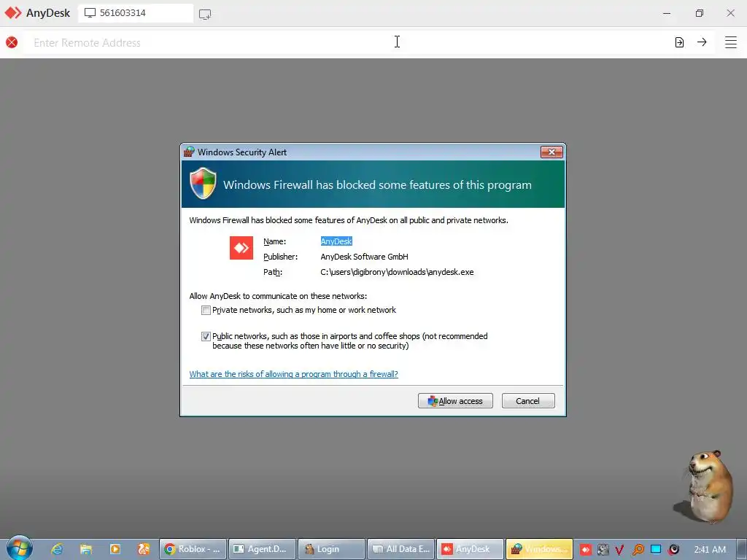
Task: Click the gray tray icon beside AnyDesk
Action: [603, 550]
